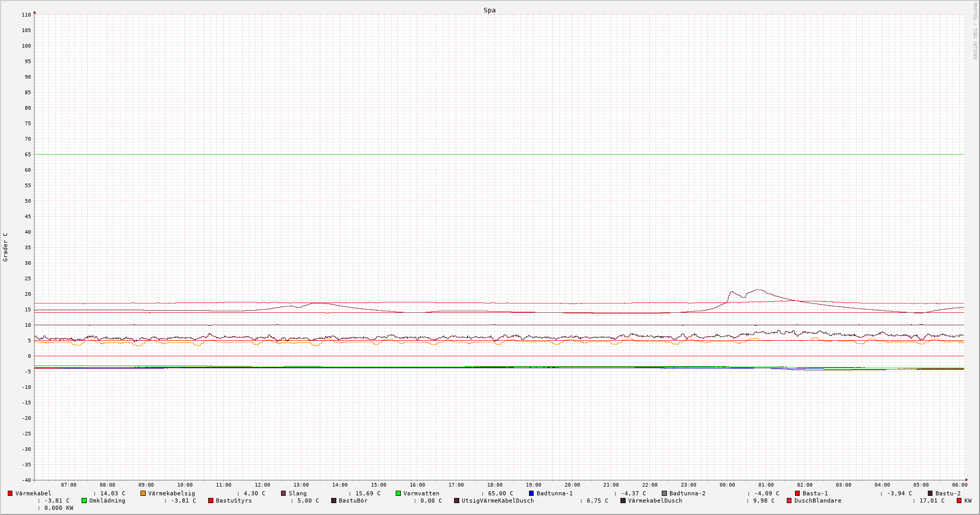The width and height of the screenshot is (980, 515).
Task: Click the BastuBör legend label
Action: click(353, 501)
